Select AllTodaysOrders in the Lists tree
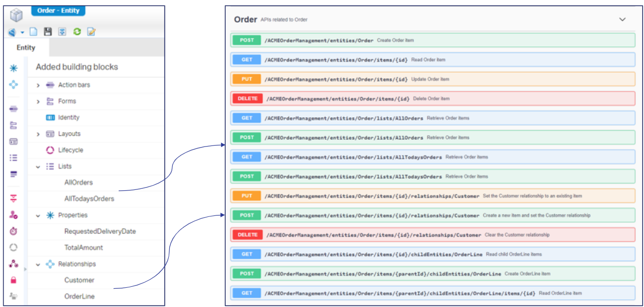This screenshot has width=644, height=307. tap(89, 199)
